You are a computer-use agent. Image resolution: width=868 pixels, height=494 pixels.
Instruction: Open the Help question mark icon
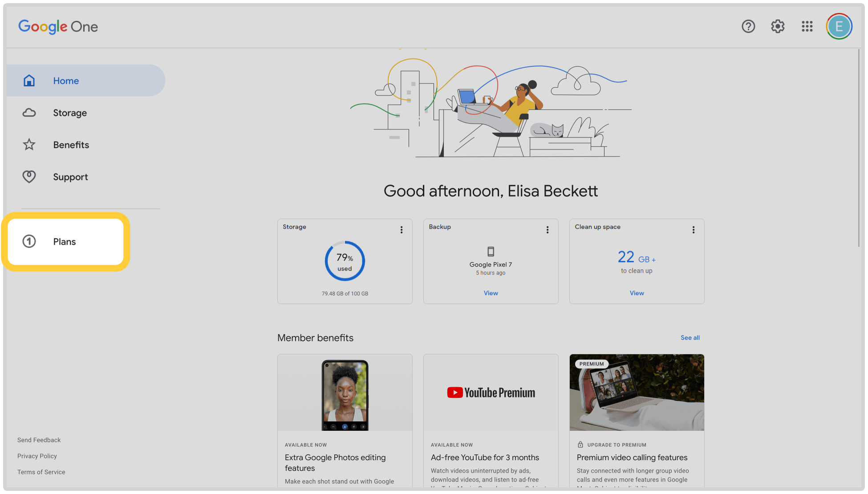pyautogui.click(x=748, y=27)
